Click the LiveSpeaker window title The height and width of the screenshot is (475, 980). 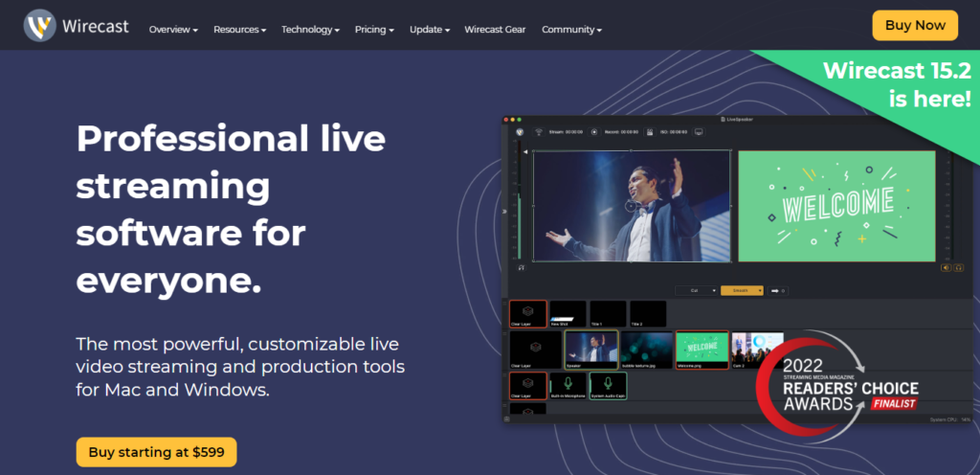[x=736, y=120]
